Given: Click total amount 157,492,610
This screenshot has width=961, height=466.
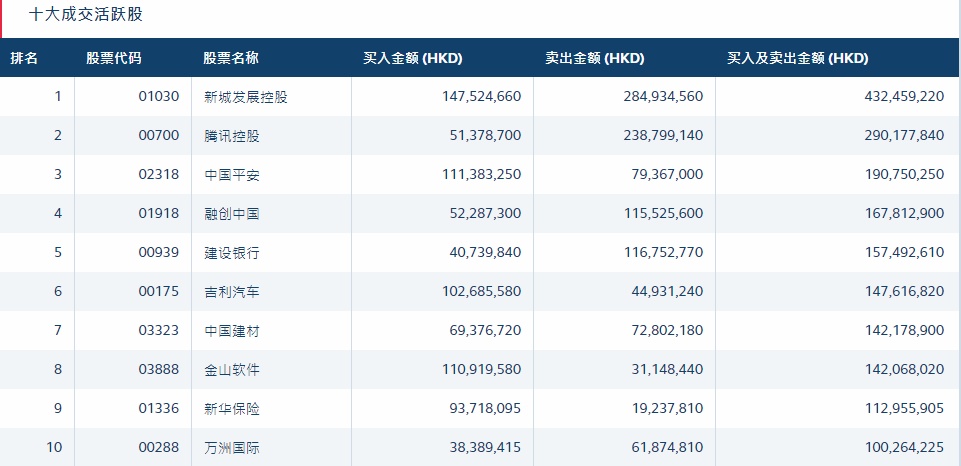Looking at the screenshot, I should [x=905, y=252].
